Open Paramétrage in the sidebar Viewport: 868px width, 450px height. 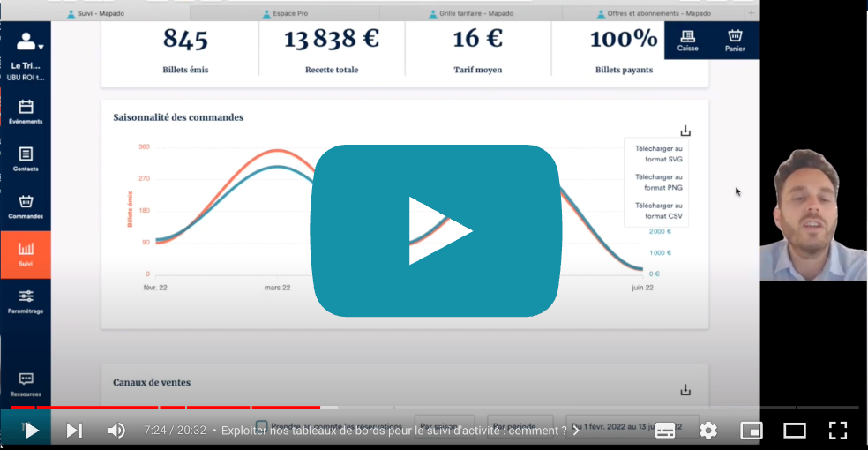click(26, 303)
